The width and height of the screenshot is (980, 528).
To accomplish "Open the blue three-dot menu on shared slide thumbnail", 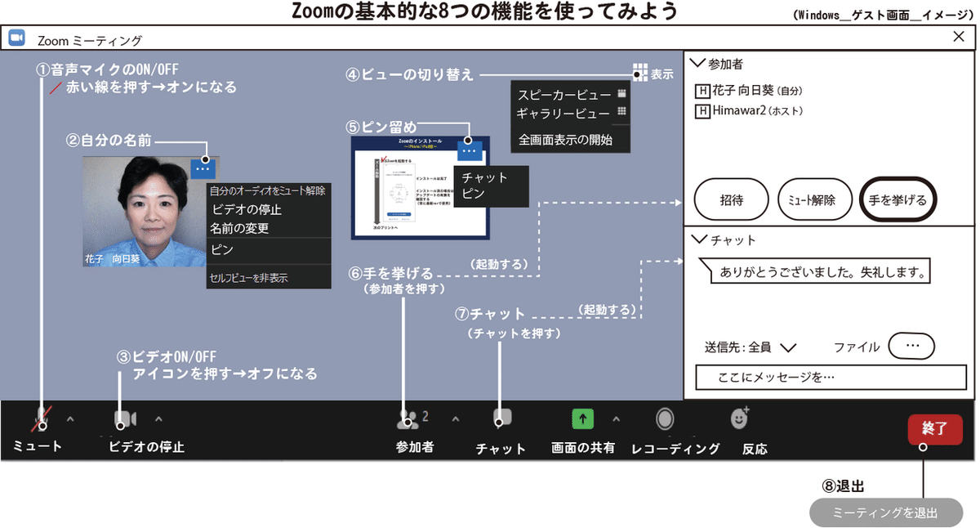I will click(x=469, y=150).
